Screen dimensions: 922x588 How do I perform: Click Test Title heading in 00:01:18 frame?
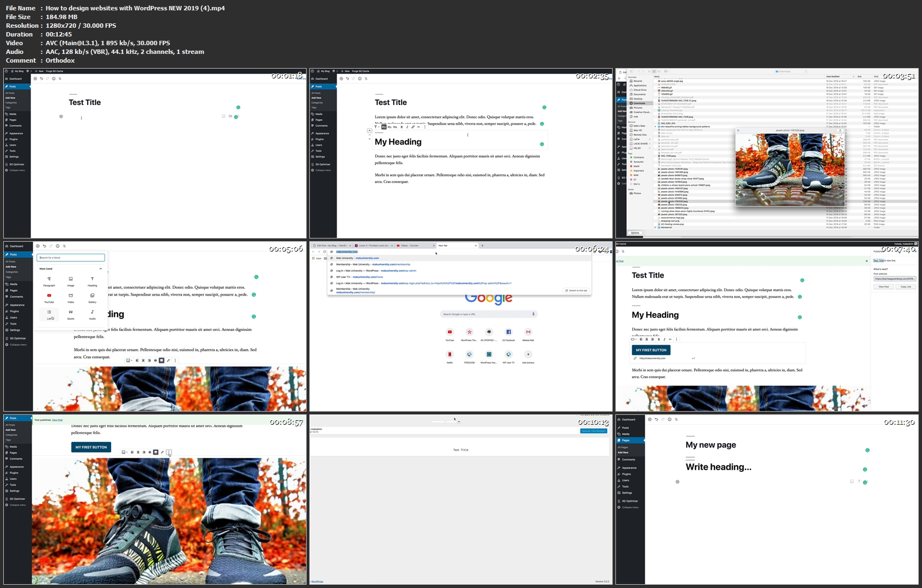(x=84, y=102)
